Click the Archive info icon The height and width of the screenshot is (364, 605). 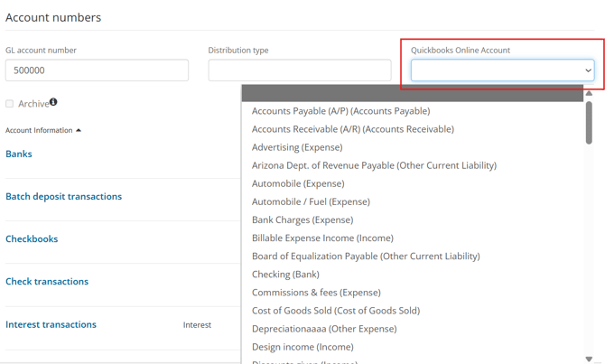tap(53, 102)
